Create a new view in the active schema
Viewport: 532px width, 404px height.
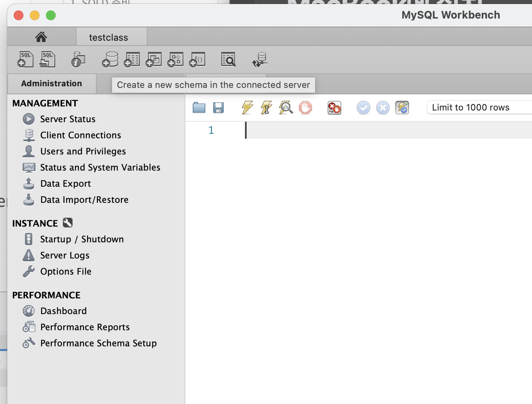point(153,59)
